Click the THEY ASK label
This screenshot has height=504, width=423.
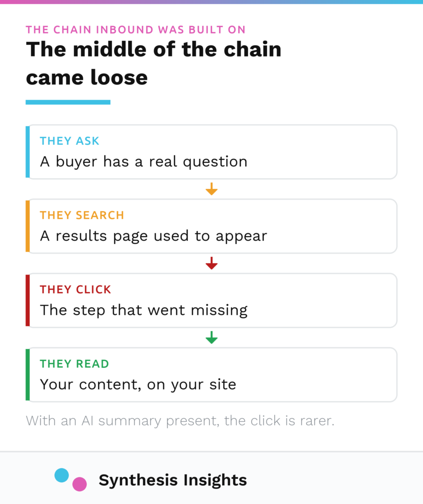69,141
